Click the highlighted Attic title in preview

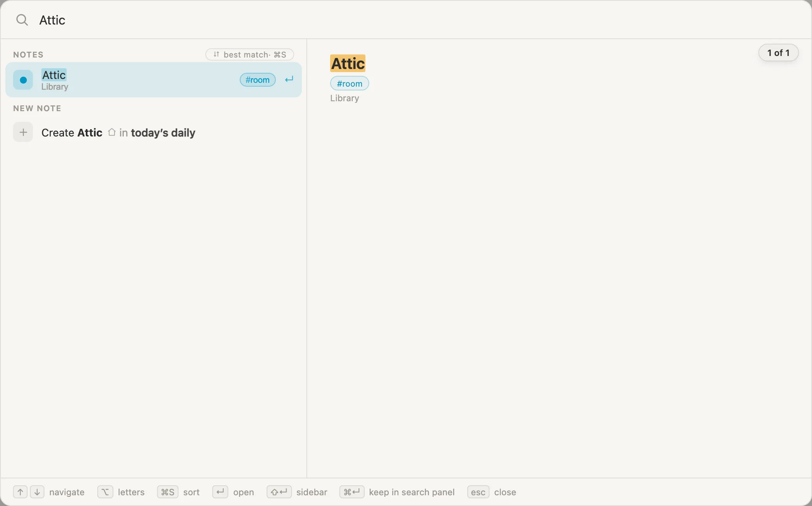point(348,64)
